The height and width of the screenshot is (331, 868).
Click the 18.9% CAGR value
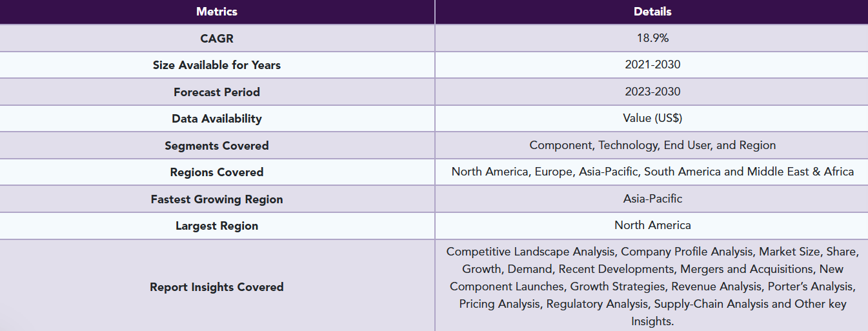[652, 38]
